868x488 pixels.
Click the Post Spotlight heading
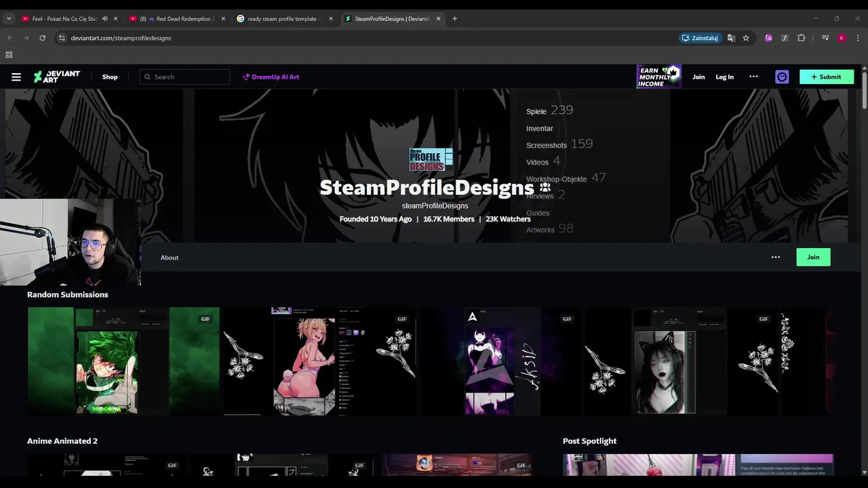coord(589,441)
